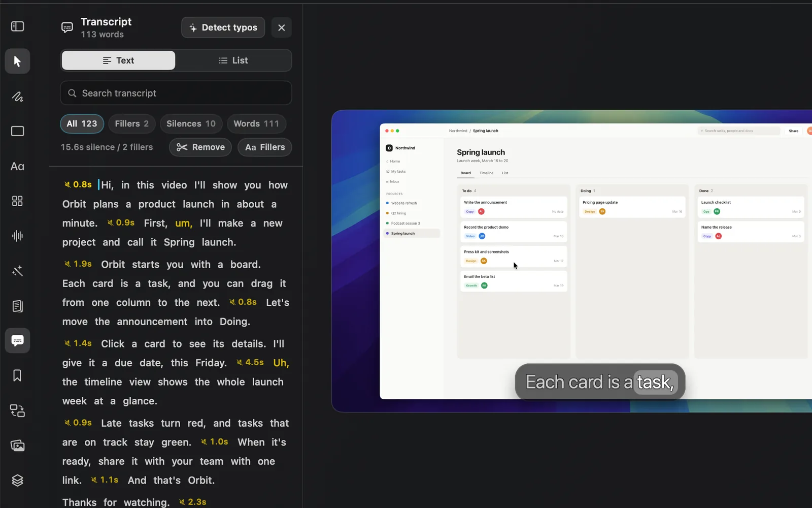
Task: Open the audio waveform panel
Action: (17, 236)
